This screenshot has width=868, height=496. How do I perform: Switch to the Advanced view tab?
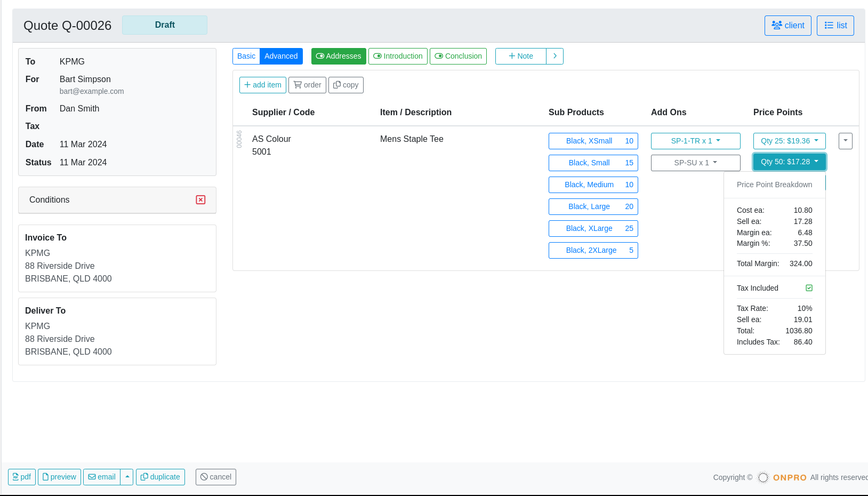[x=281, y=56]
